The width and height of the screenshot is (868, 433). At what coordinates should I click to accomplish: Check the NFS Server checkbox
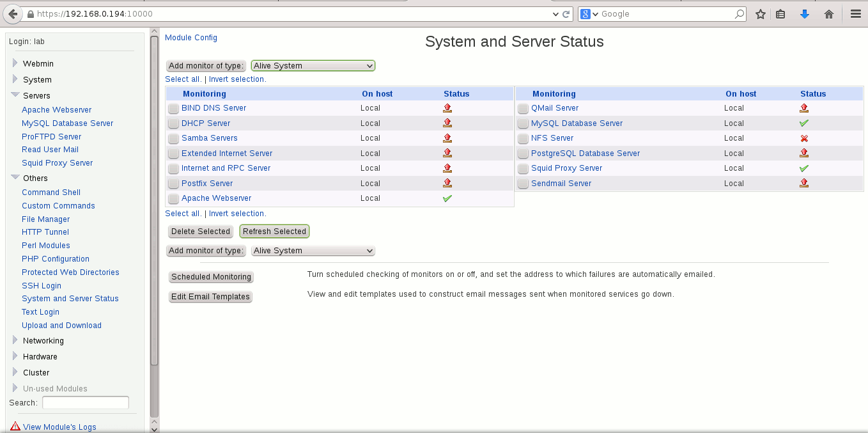click(x=523, y=139)
